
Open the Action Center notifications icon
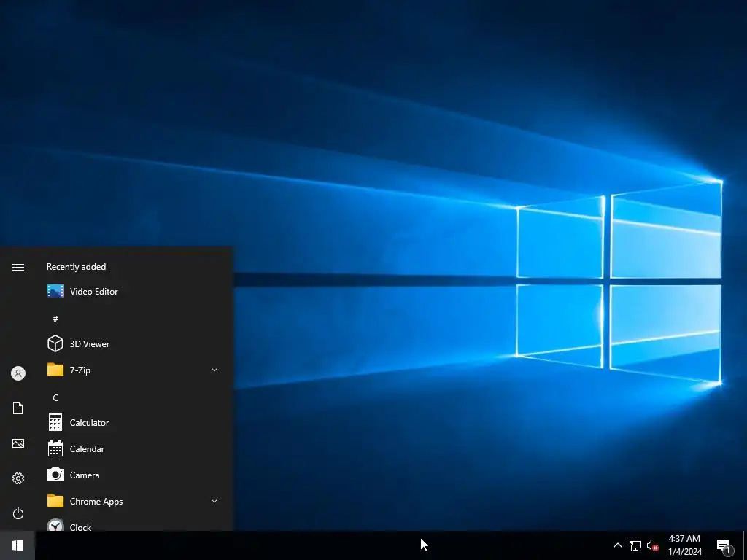point(724,545)
